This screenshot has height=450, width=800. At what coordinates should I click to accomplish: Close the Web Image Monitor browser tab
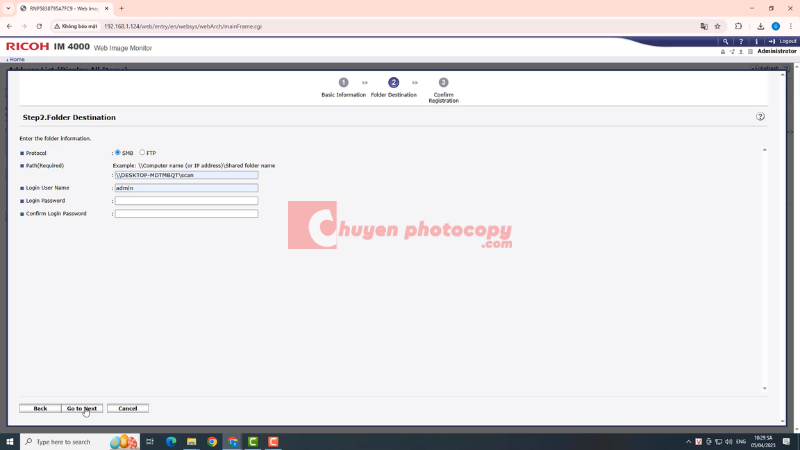pos(107,8)
